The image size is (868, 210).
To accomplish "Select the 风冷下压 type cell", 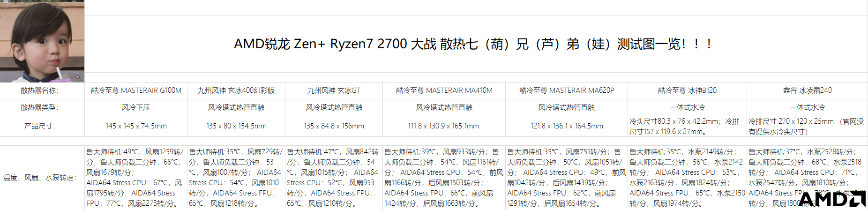I will click(136, 107).
